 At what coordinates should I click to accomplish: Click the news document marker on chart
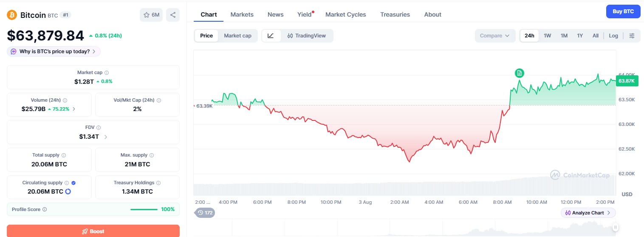(519, 73)
